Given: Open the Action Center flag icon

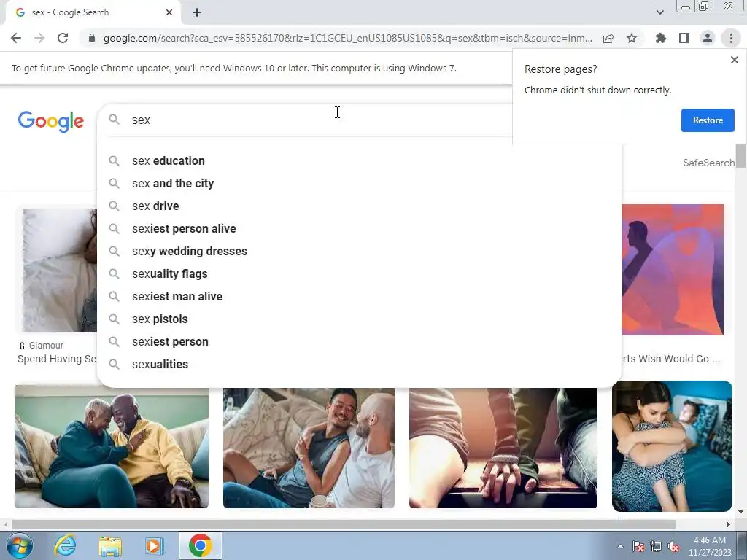Looking at the screenshot, I should 638,546.
